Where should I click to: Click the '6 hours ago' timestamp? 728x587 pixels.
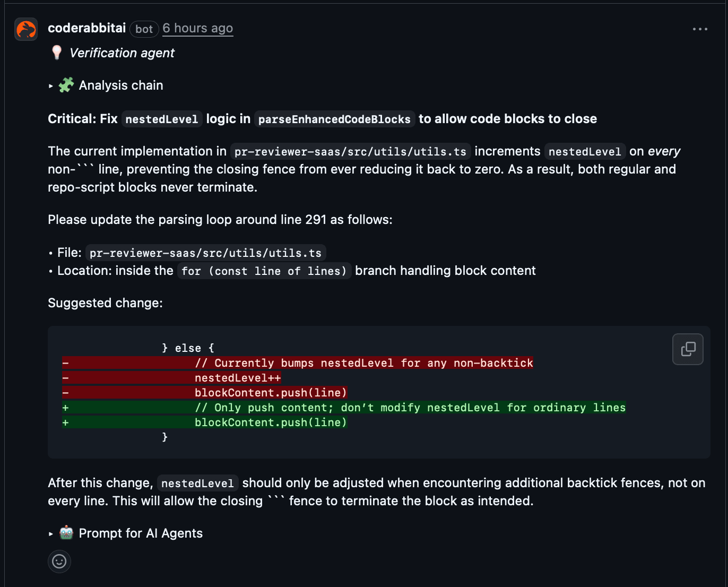tap(197, 28)
